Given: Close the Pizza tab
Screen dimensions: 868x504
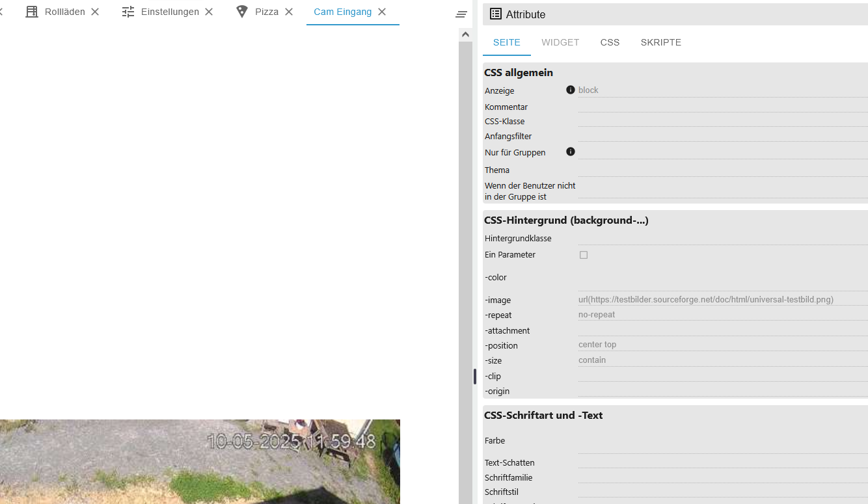Looking at the screenshot, I should coord(289,12).
